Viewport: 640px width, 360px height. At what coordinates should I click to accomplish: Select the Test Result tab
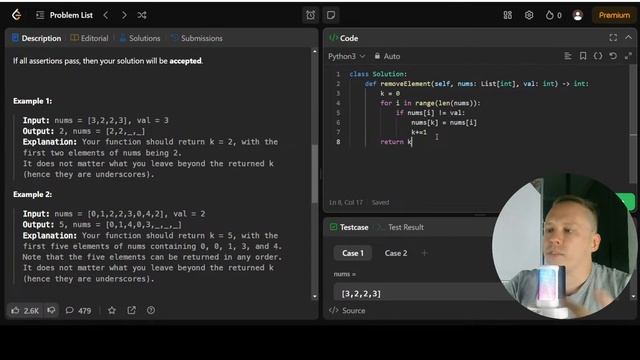pyautogui.click(x=401, y=227)
